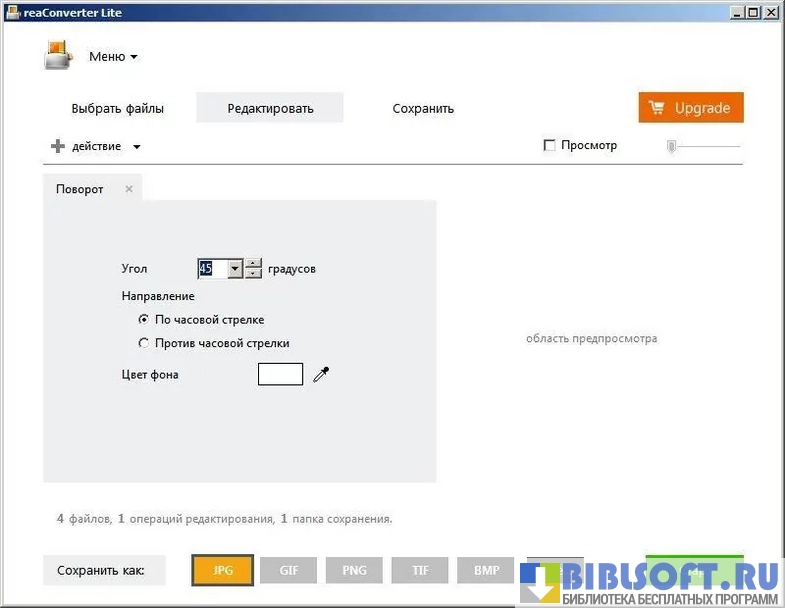
Task: Go to the Сохранить tab
Action: click(423, 108)
